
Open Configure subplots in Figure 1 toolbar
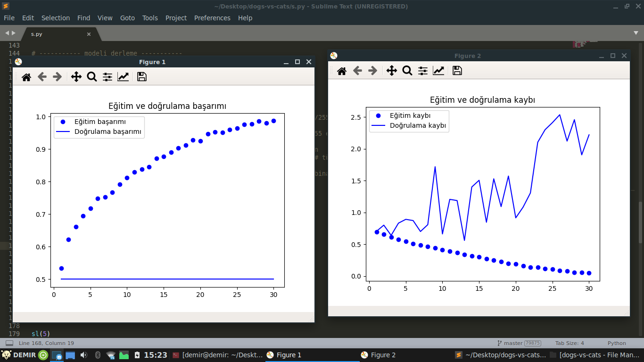pyautogui.click(x=107, y=77)
